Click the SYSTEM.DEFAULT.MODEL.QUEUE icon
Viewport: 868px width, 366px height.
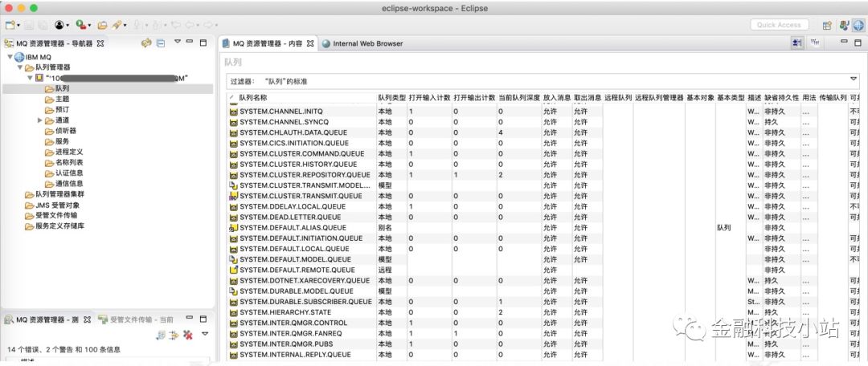pyautogui.click(x=233, y=259)
